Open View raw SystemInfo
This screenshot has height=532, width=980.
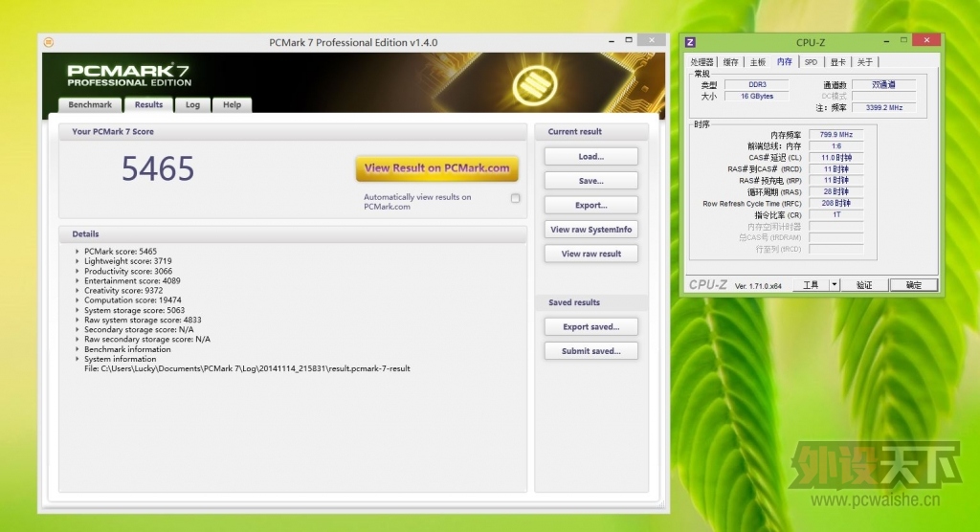(591, 230)
